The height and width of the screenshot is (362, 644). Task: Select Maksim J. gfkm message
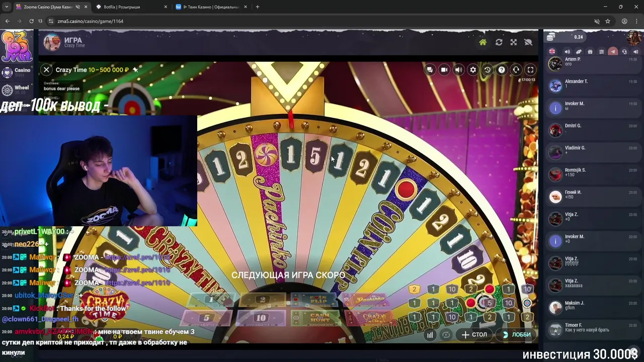click(x=593, y=307)
